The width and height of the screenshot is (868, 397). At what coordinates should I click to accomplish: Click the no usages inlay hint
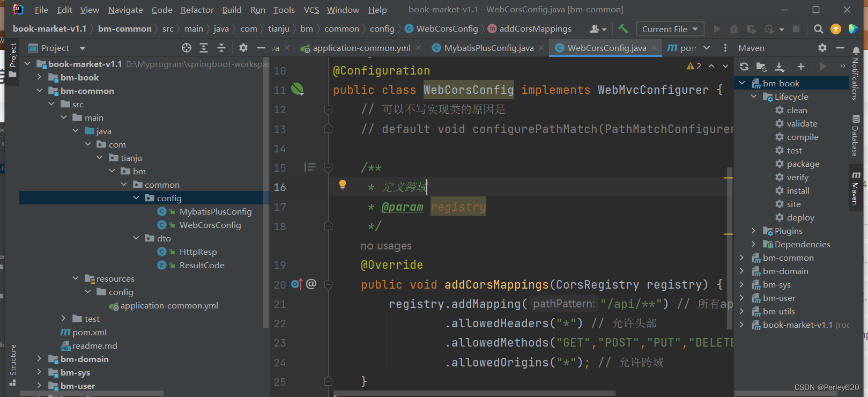[386, 246]
